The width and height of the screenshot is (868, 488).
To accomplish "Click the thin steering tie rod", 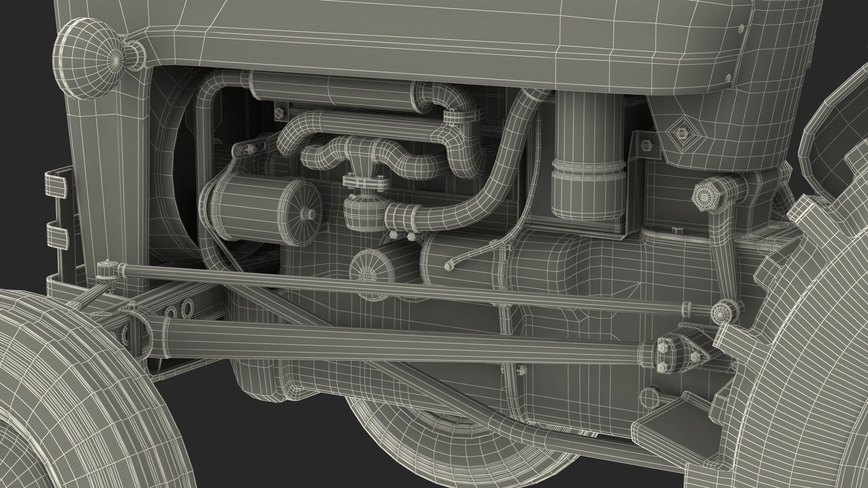I will click(x=407, y=287).
